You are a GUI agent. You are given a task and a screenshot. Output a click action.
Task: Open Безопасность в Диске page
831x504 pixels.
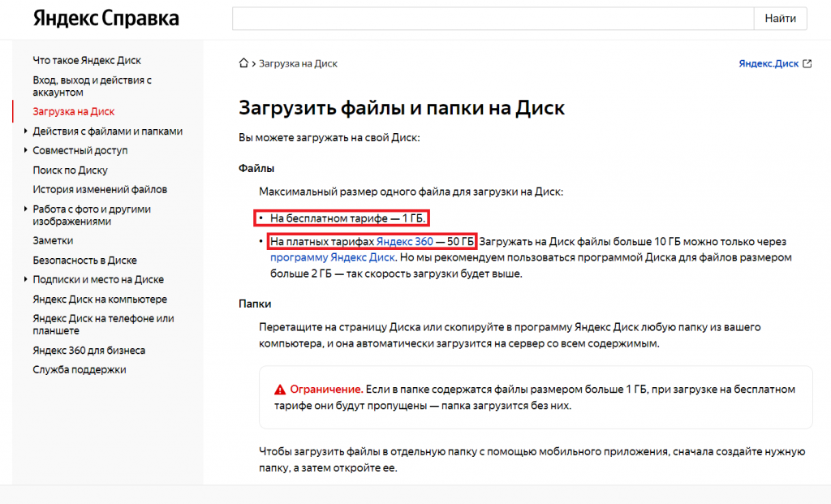tap(84, 261)
